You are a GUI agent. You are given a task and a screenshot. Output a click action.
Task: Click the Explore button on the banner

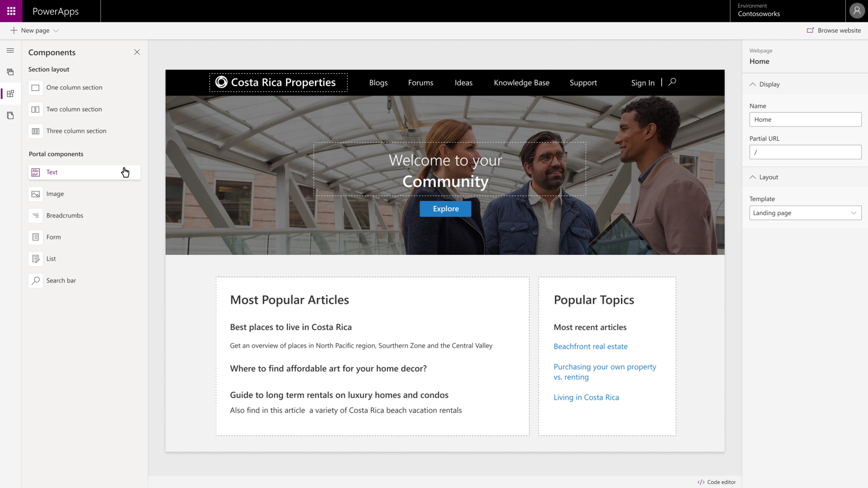pos(445,208)
